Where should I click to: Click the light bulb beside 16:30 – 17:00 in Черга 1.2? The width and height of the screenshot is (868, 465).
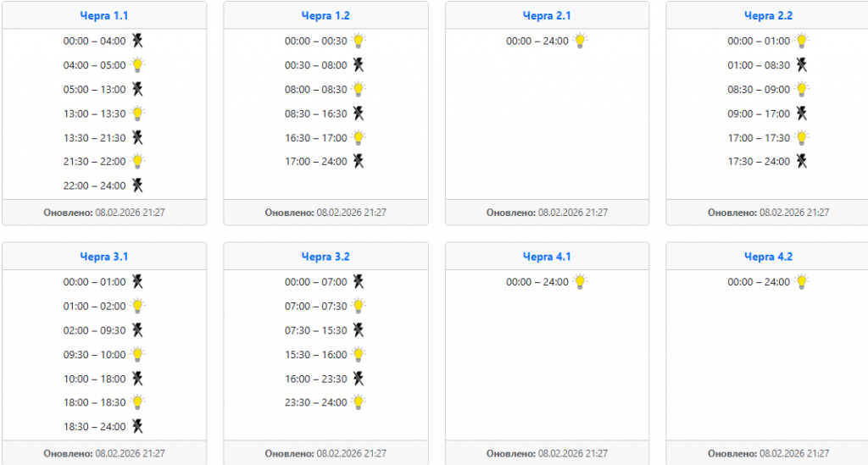tap(359, 137)
